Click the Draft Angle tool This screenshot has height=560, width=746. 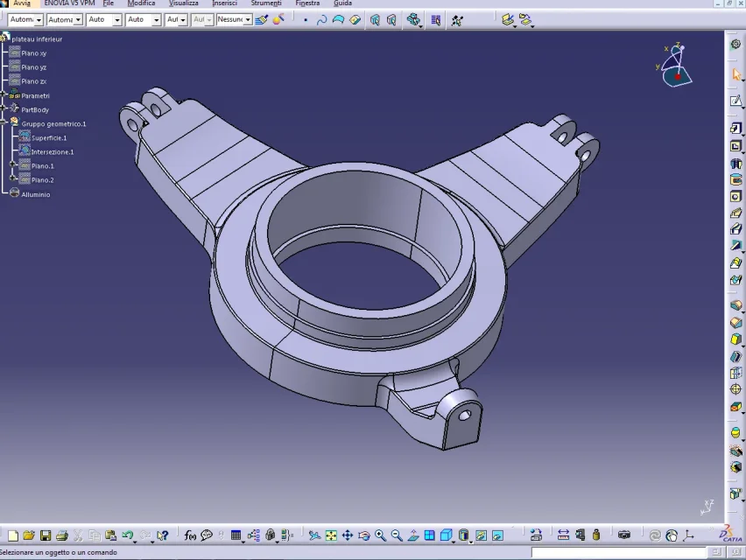coord(735,339)
